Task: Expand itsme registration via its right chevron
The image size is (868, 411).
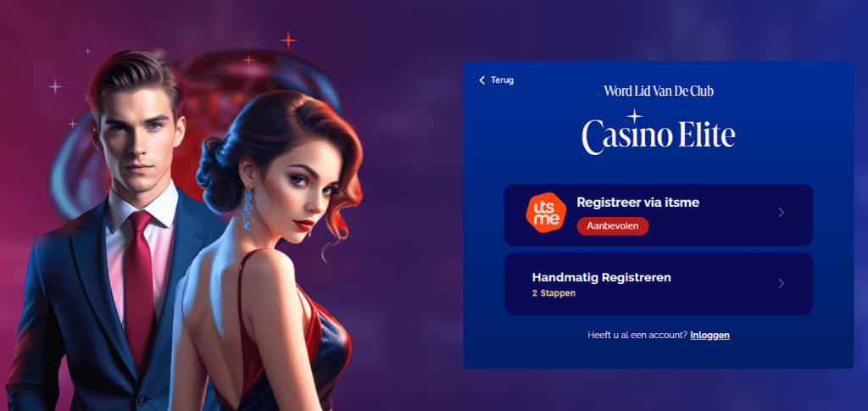Action: [781, 213]
